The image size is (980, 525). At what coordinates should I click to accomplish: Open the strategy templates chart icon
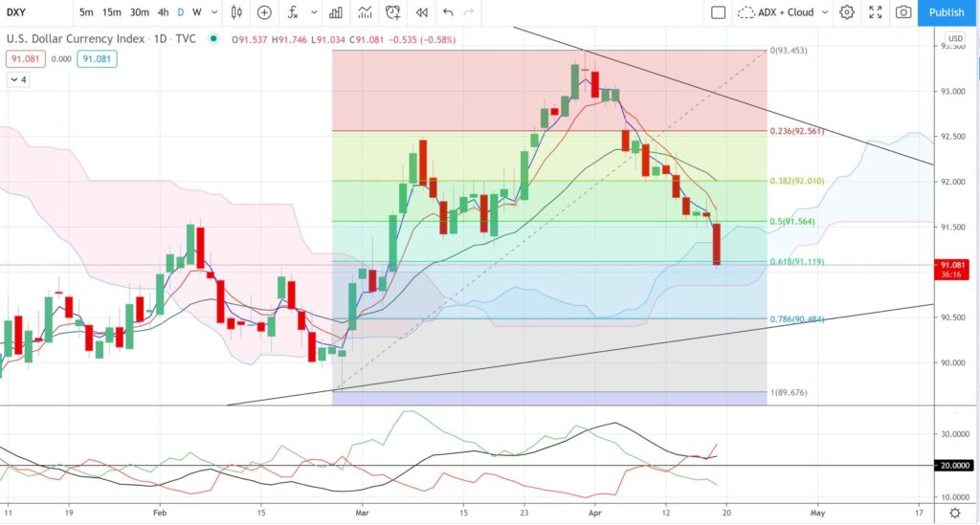coord(365,12)
